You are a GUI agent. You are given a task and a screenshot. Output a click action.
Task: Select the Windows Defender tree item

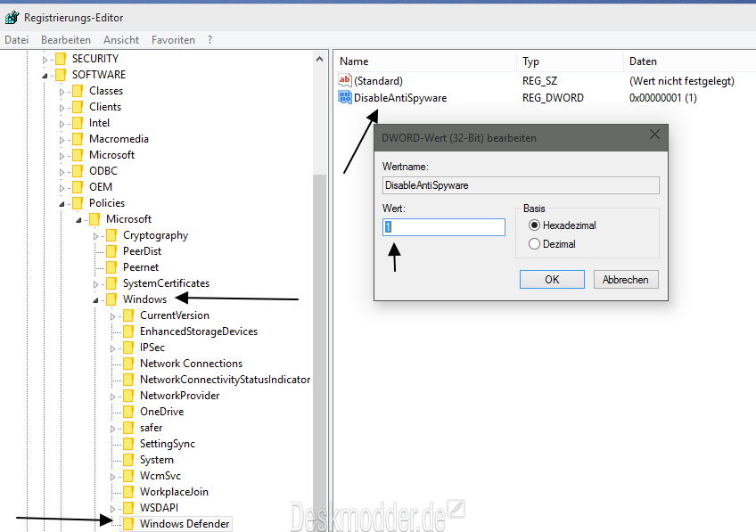[x=185, y=524]
